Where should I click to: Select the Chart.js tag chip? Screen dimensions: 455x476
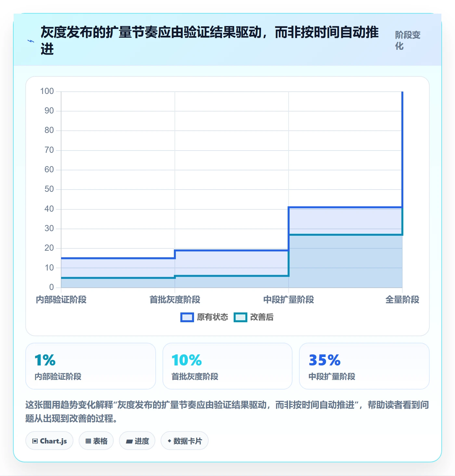point(49,441)
